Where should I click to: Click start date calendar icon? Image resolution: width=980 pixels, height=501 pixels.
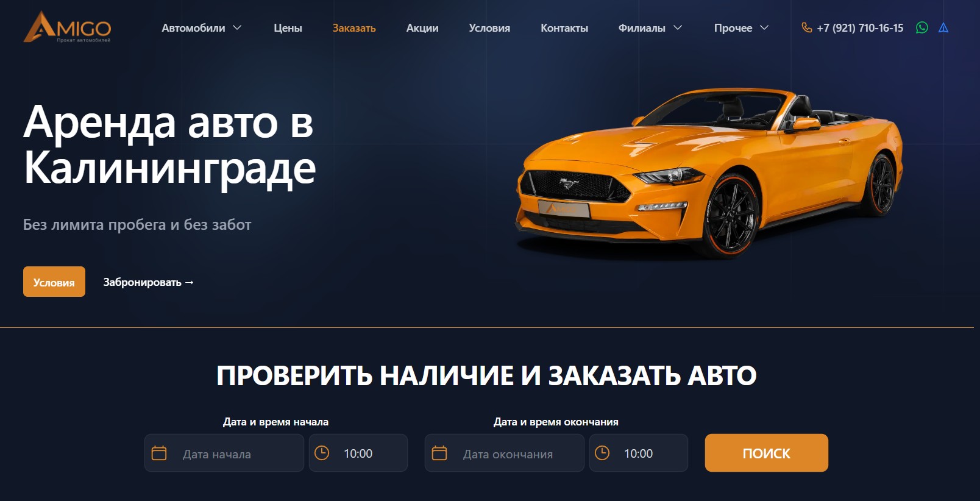click(159, 453)
